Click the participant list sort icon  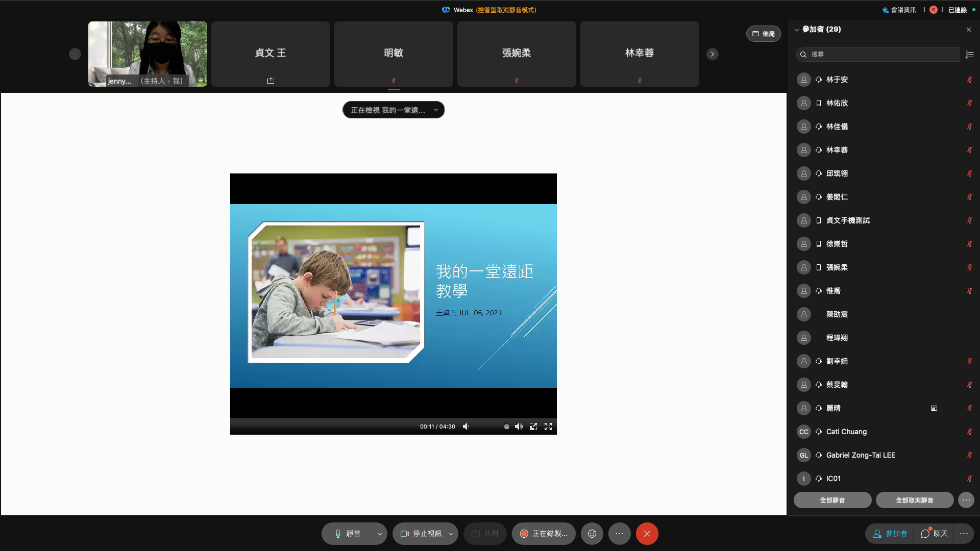[x=970, y=55]
